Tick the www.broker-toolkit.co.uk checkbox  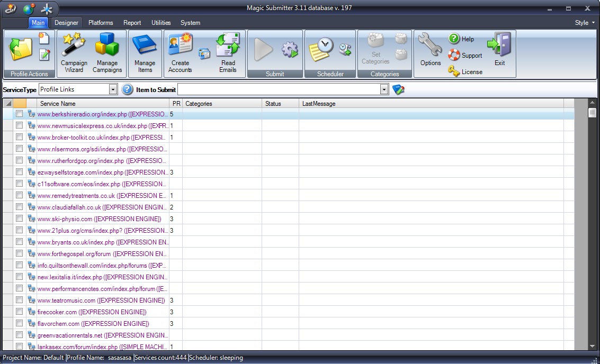coord(20,136)
